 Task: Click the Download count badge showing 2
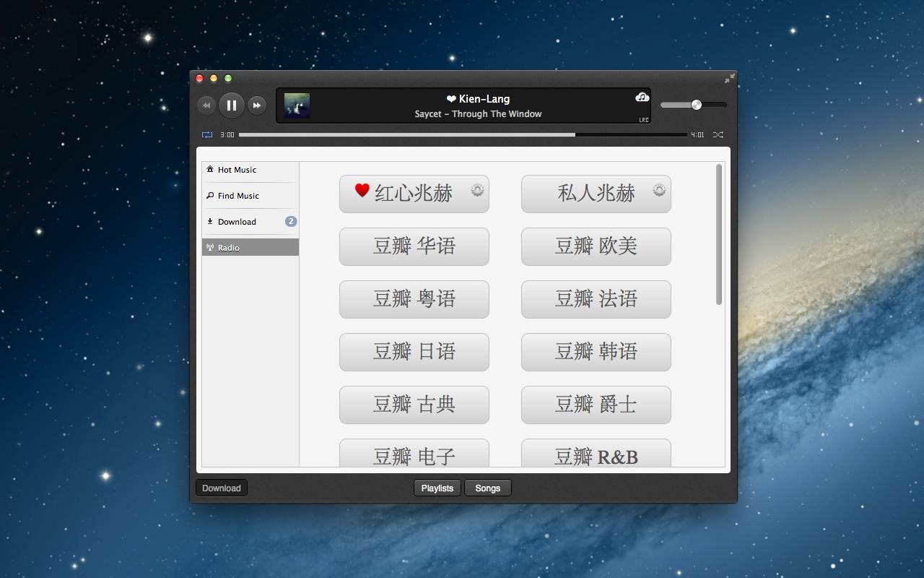[x=291, y=222]
